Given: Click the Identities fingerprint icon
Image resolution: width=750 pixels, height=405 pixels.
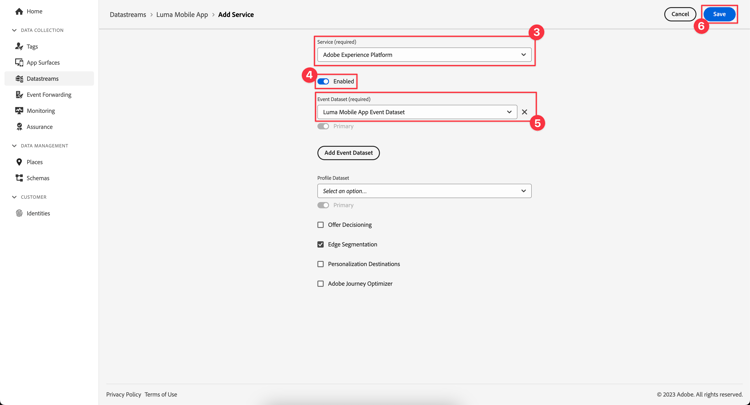Looking at the screenshot, I should click(19, 213).
